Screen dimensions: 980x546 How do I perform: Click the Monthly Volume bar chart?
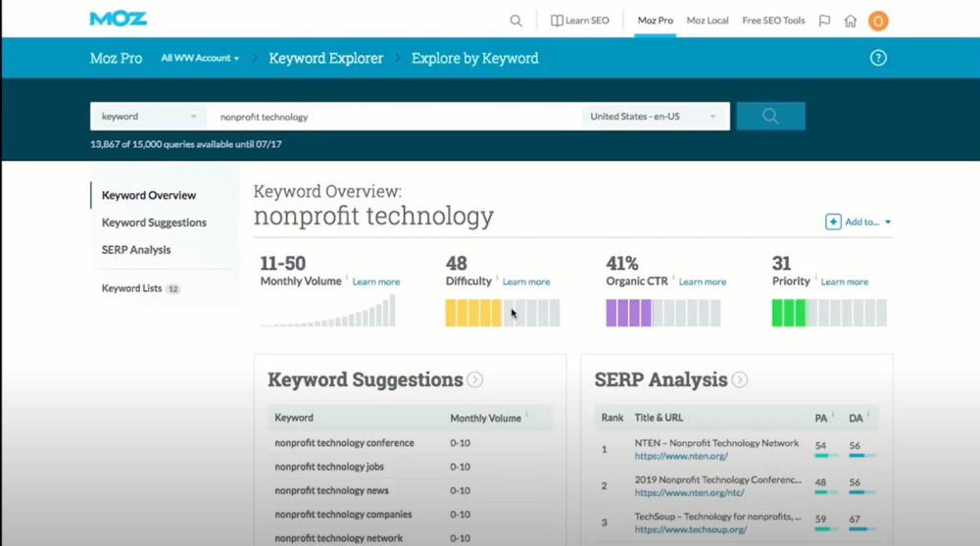pyautogui.click(x=328, y=310)
